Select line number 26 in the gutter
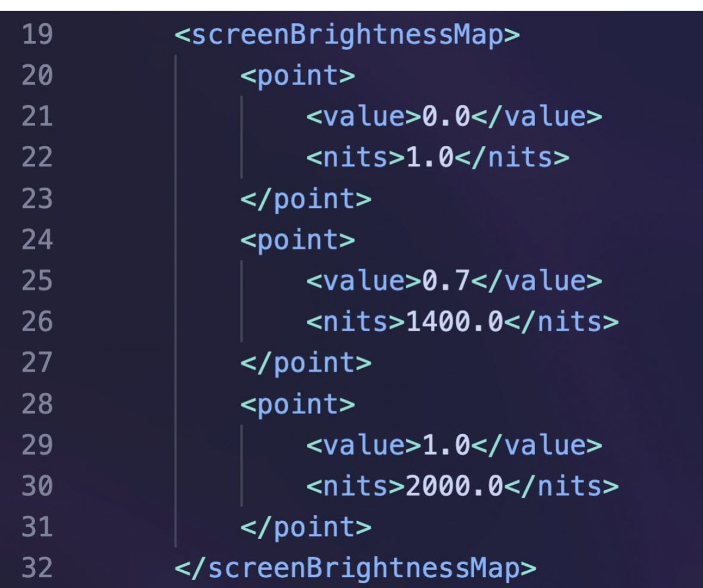Viewport: 703px width, 588px height. 37,322
